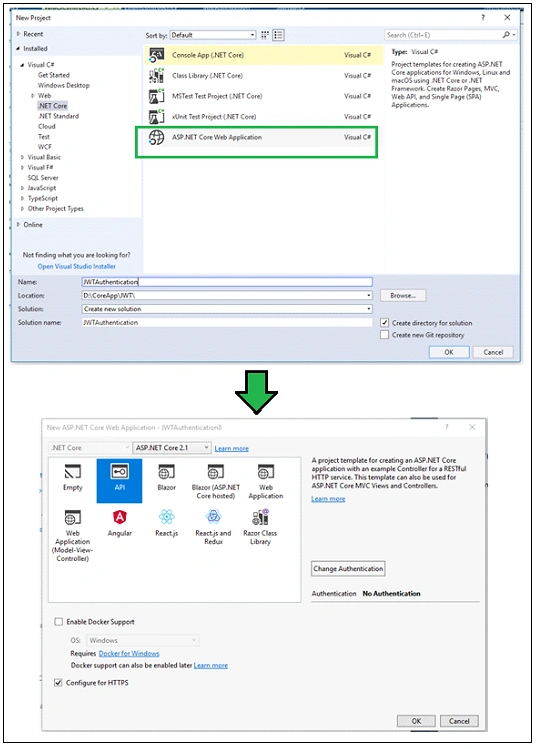Image resolution: width=536 pixels, height=749 pixels.
Task: Open Docker for Windows link
Action: 129,653
